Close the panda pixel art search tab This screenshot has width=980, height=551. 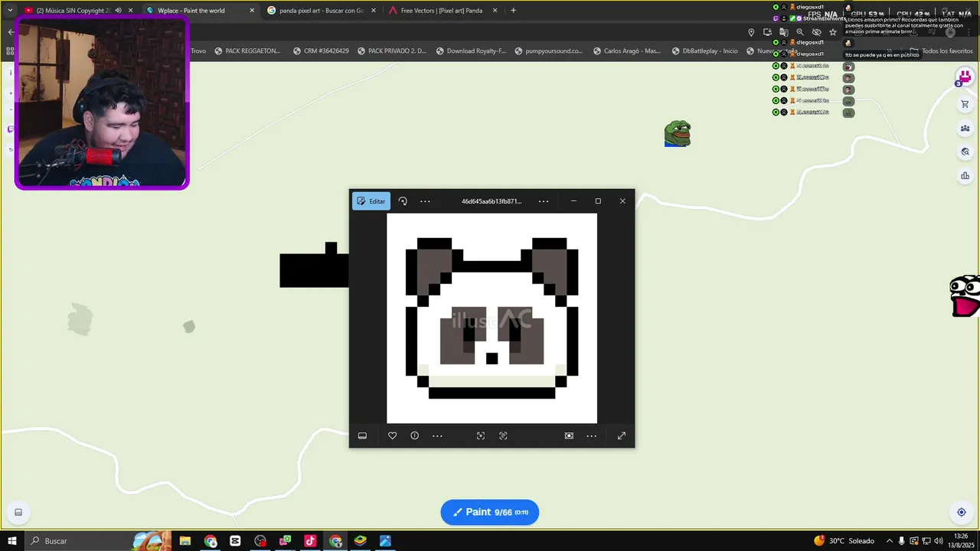coord(374,11)
